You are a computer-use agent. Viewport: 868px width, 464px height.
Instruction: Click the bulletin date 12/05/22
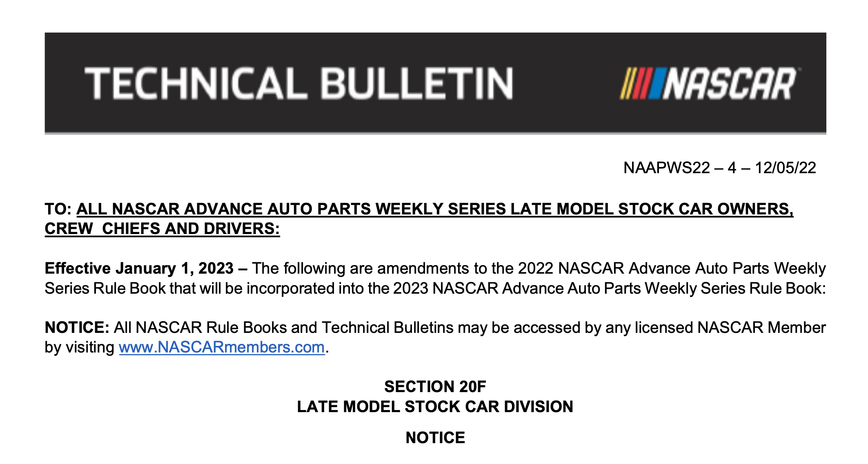point(785,168)
